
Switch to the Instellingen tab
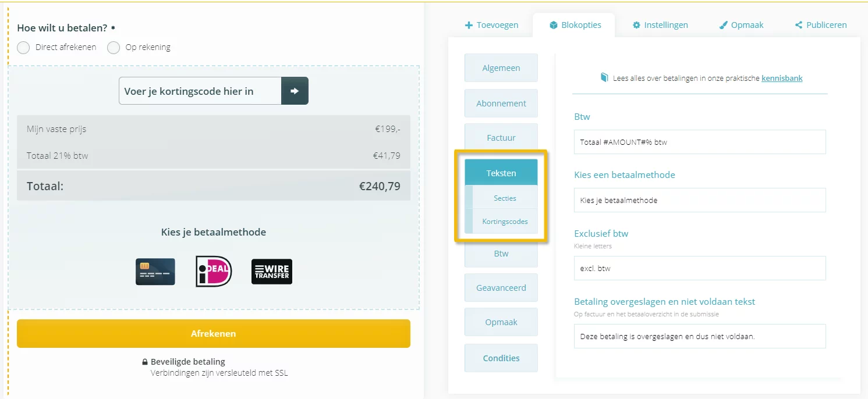(660, 25)
